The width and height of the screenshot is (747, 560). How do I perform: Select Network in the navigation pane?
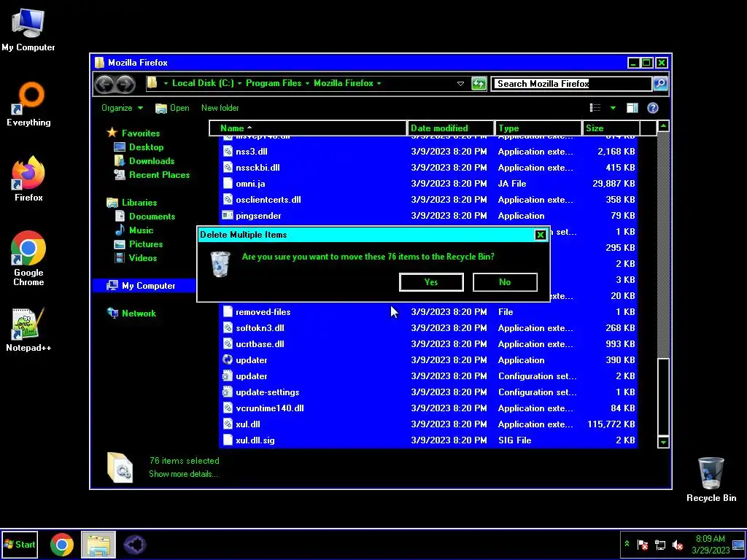[x=139, y=314]
